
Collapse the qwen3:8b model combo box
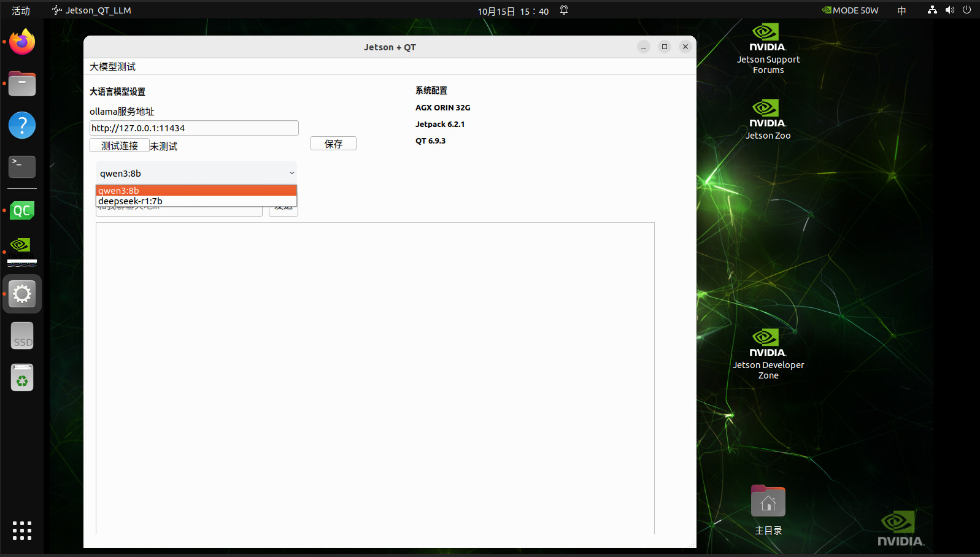(x=196, y=173)
